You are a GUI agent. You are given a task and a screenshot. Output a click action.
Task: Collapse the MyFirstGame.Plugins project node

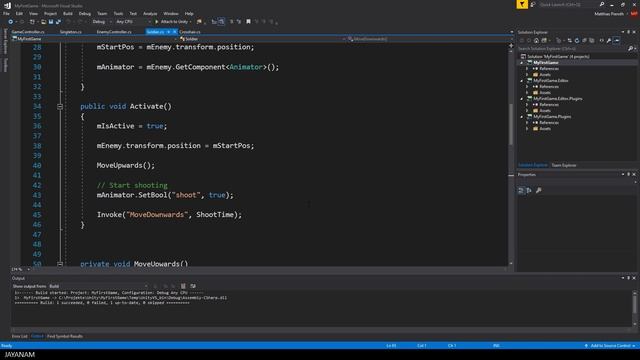coord(521,117)
